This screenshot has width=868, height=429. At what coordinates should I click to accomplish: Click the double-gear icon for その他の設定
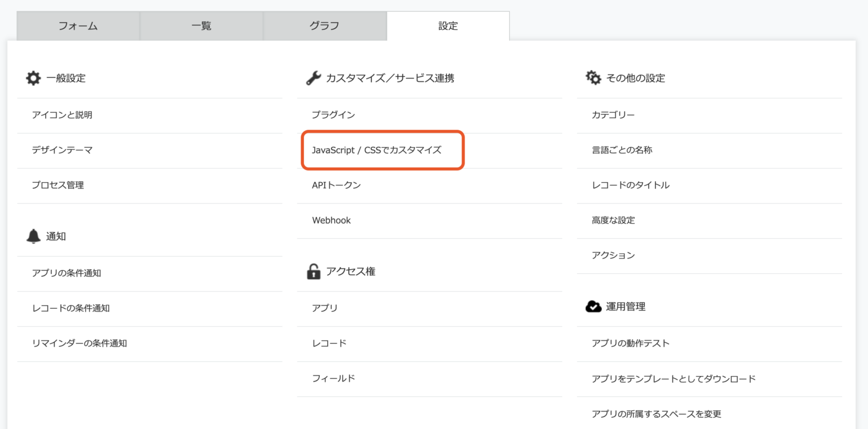coord(593,78)
